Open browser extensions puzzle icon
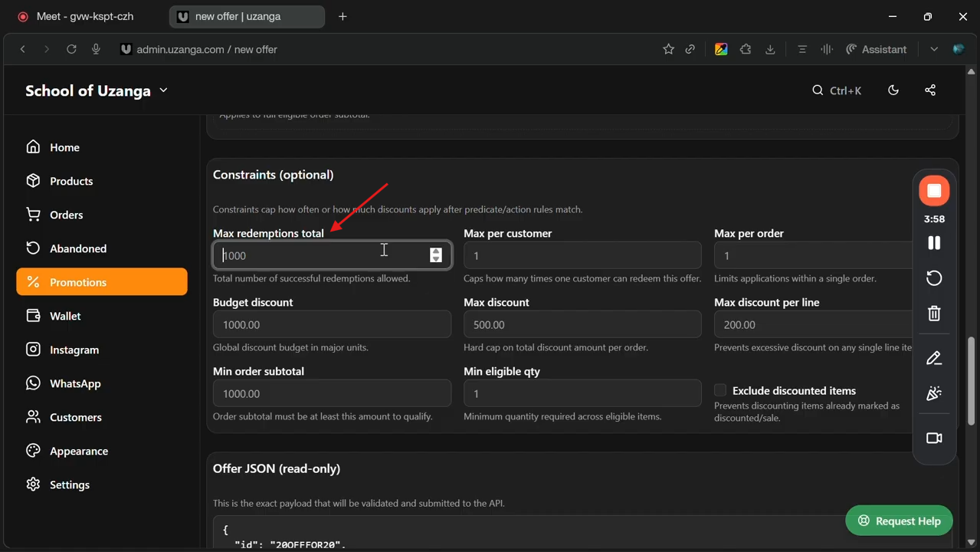The image size is (980, 552). [746, 49]
